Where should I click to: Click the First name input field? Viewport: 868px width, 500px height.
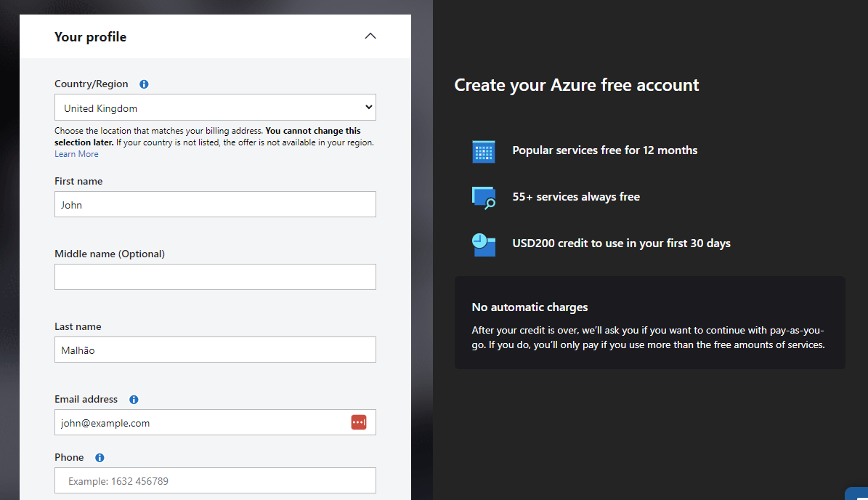pyautogui.click(x=215, y=204)
